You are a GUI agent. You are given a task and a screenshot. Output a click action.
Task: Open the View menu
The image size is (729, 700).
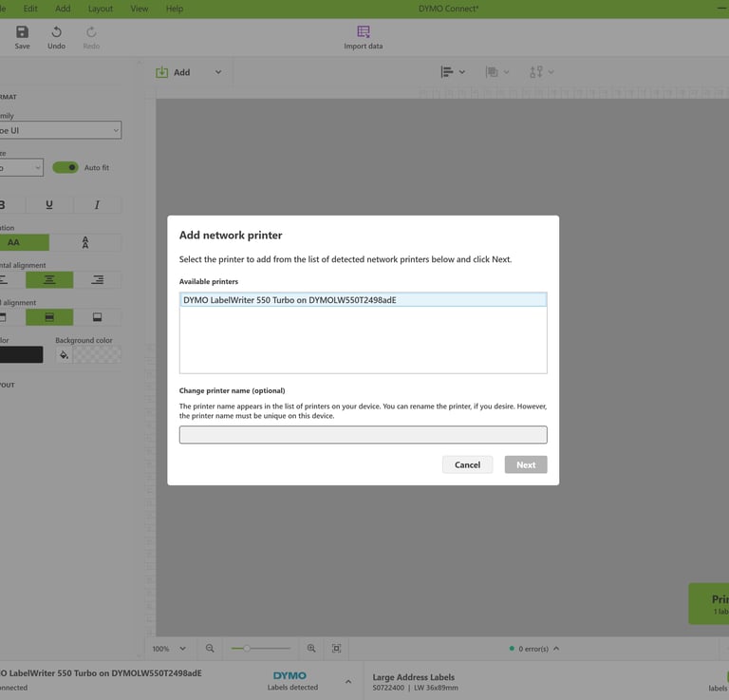coord(139,9)
